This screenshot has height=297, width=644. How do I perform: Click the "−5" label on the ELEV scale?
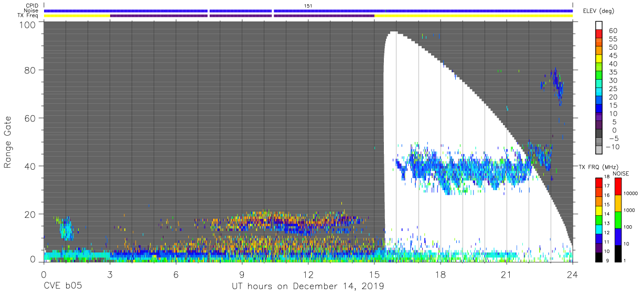614,138
